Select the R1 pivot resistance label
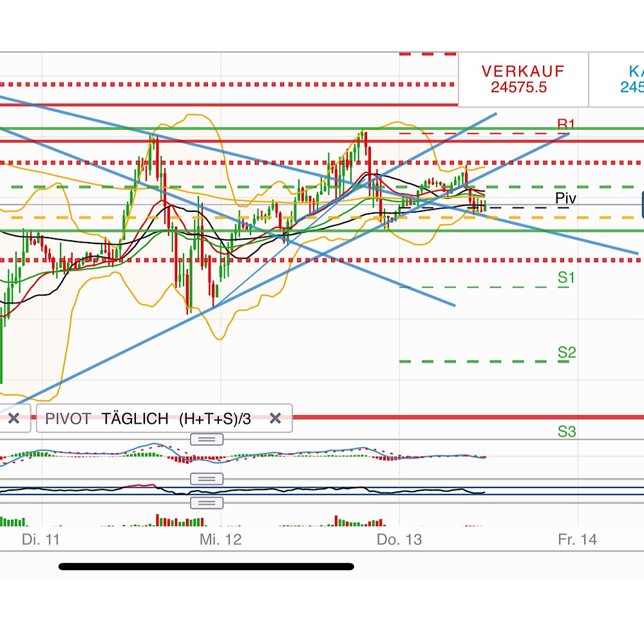This screenshot has height=644, width=644. 566,124
